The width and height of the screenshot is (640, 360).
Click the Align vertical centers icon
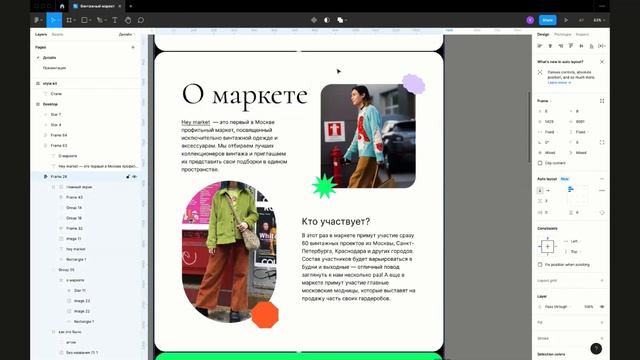[581, 46]
